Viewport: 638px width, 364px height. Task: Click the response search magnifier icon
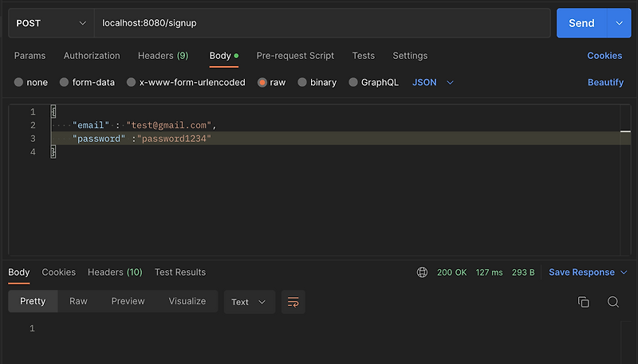[613, 302]
